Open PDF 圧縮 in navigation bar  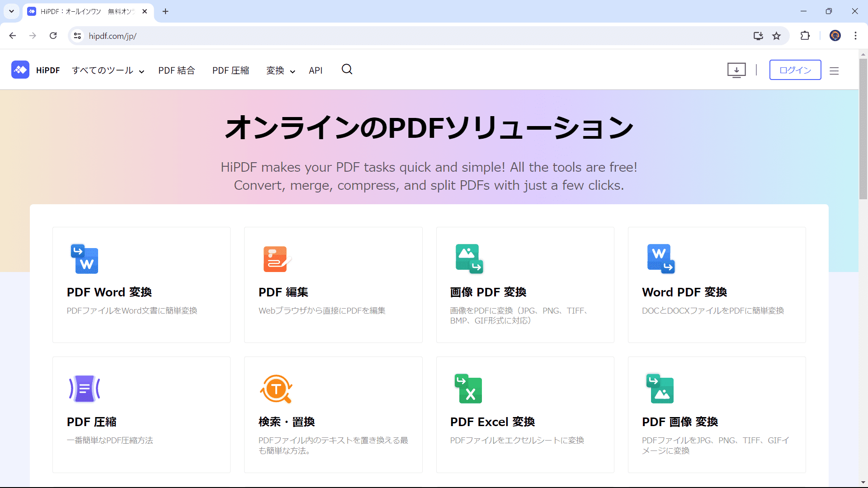pyautogui.click(x=231, y=70)
